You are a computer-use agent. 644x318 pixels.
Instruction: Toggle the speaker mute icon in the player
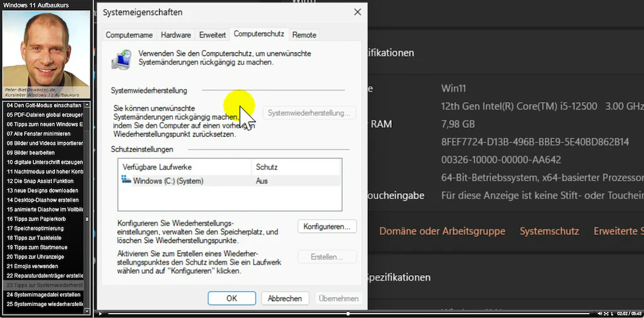[x=600, y=314]
